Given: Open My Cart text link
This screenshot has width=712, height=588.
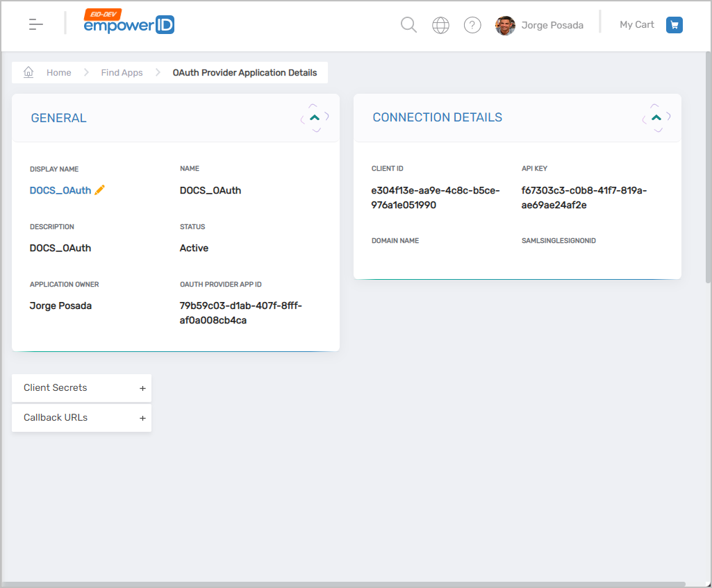Looking at the screenshot, I should (x=637, y=25).
